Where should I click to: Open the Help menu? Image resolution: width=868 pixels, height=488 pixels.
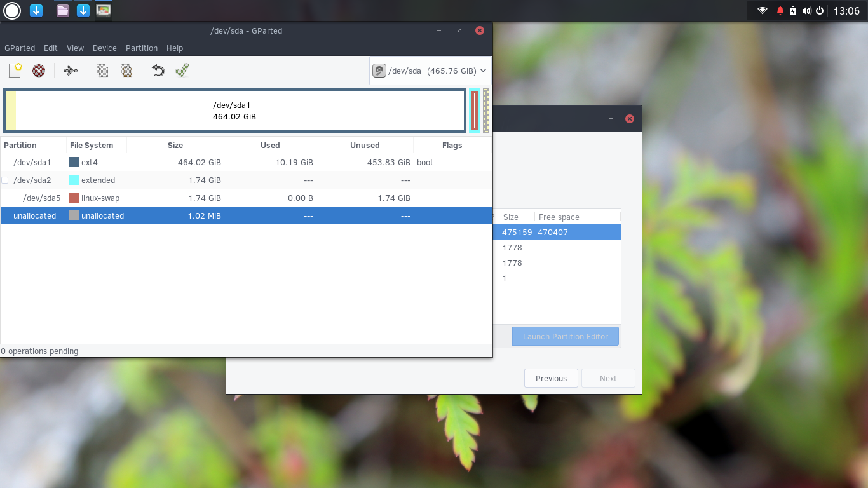pos(175,48)
